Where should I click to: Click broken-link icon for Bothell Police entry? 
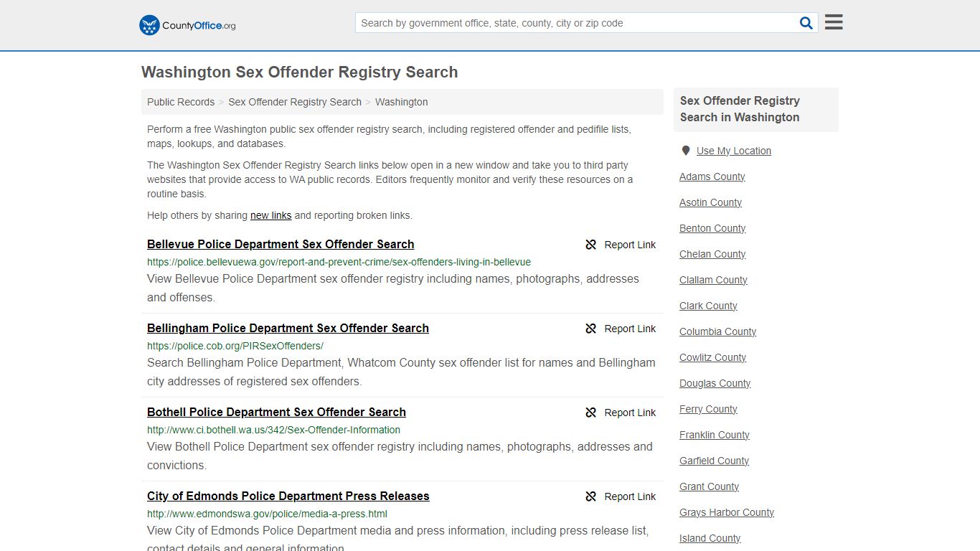[591, 413]
